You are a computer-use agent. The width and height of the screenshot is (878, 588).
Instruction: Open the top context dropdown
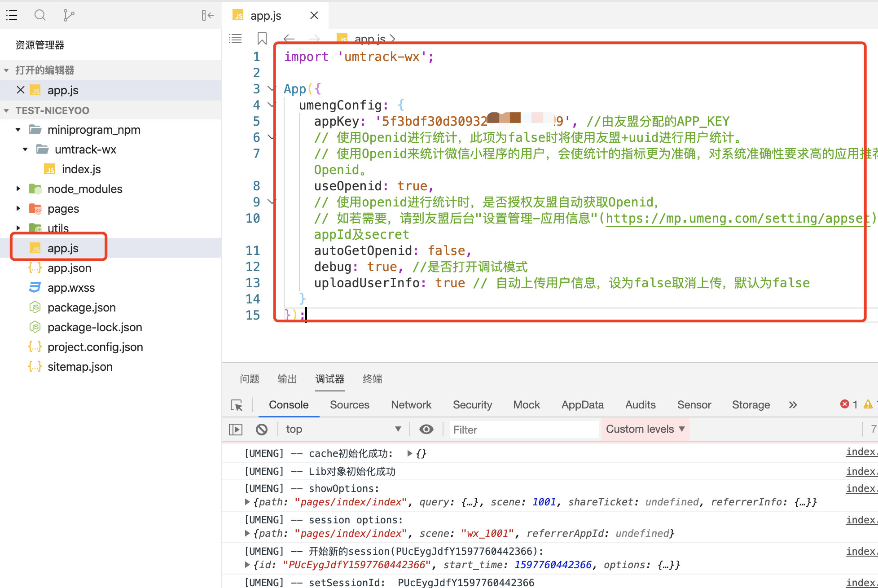tap(343, 430)
